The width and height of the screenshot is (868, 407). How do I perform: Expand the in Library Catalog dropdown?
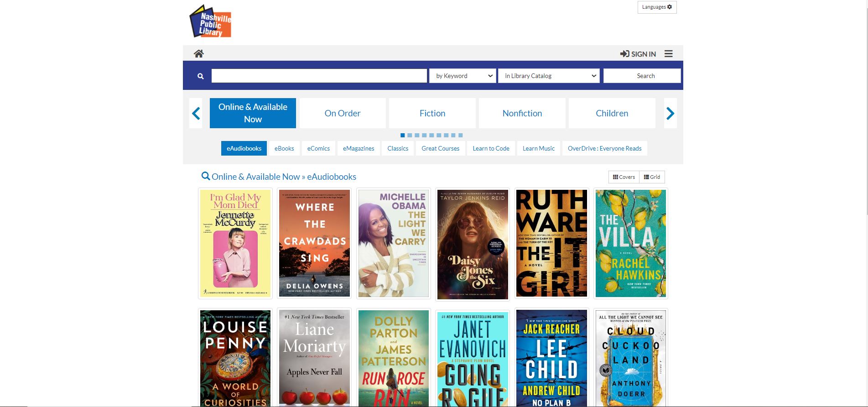pyautogui.click(x=549, y=76)
